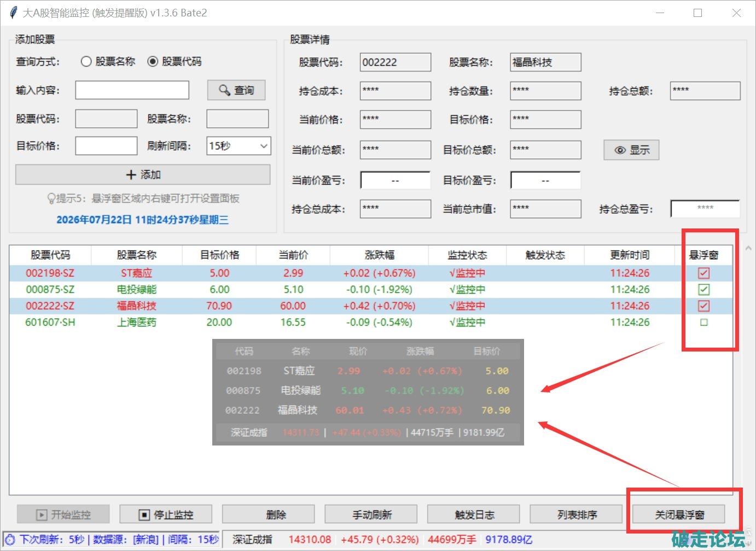Toggle 悬浮窗 checkbox for 福晶科技 row

click(x=704, y=306)
